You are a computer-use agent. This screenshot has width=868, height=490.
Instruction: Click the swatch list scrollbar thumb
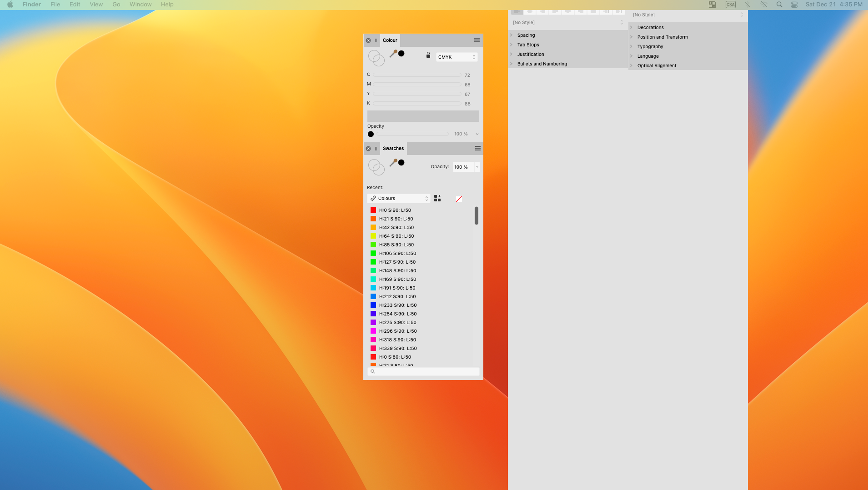(x=477, y=215)
